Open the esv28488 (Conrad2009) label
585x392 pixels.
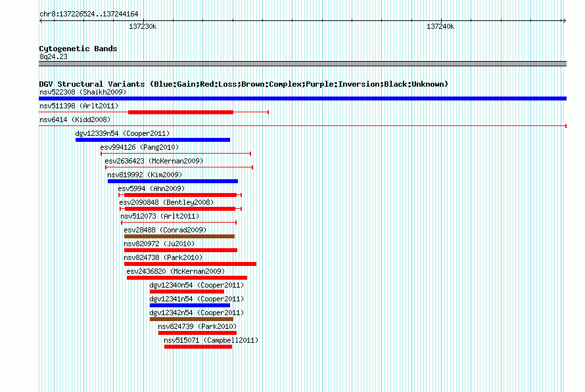[x=165, y=230]
